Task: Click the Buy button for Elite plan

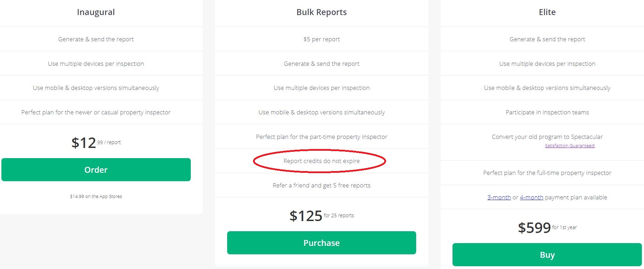Action: click(x=547, y=255)
